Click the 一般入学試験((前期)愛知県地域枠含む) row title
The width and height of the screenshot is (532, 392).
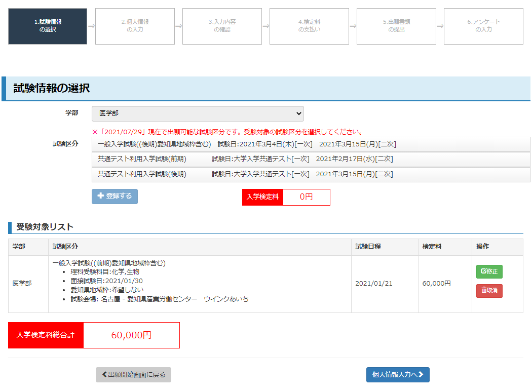109,263
